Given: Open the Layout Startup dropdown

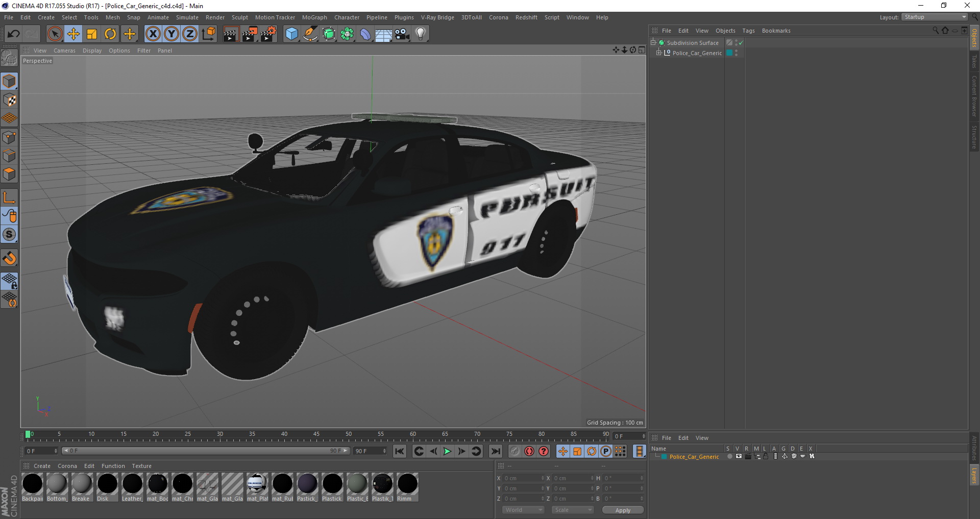Looking at the screenshot, I should click(x=935, y=17).
